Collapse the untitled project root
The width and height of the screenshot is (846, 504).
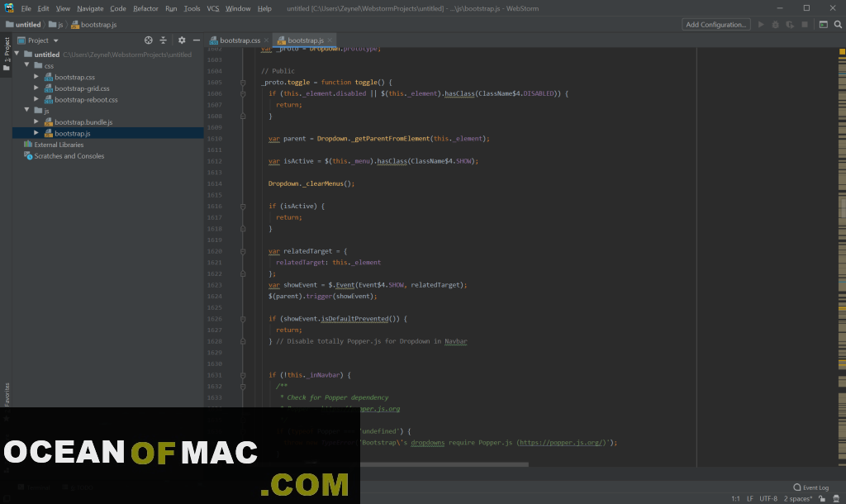tap(17, 54)
